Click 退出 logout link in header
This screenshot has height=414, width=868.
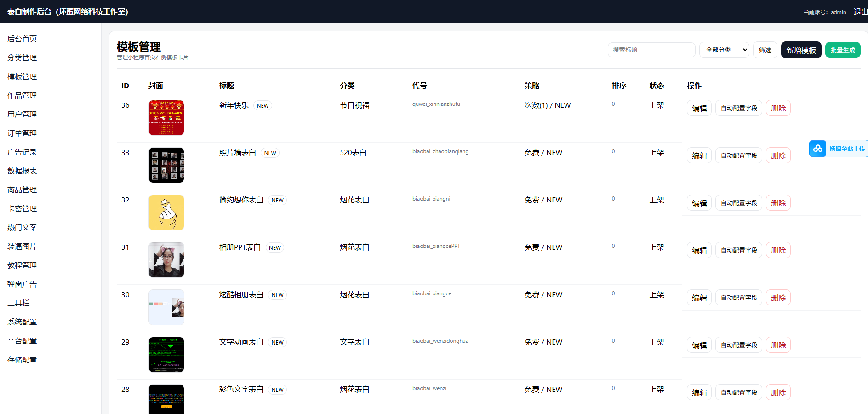860,12
